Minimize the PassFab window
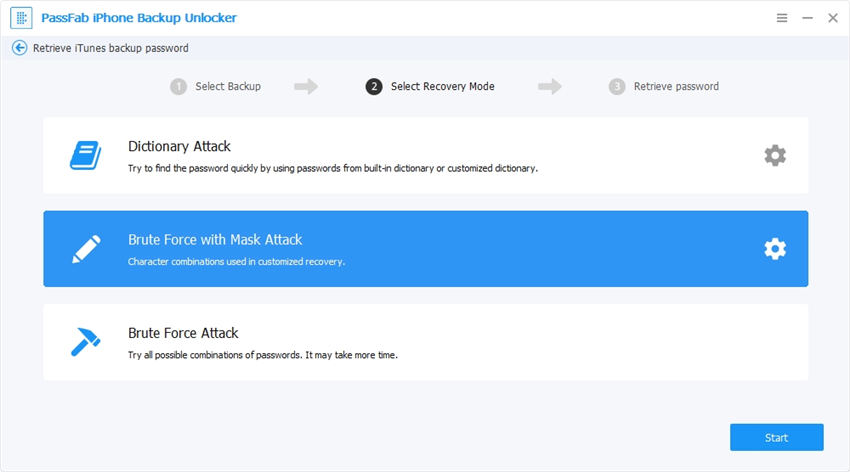 807,19
